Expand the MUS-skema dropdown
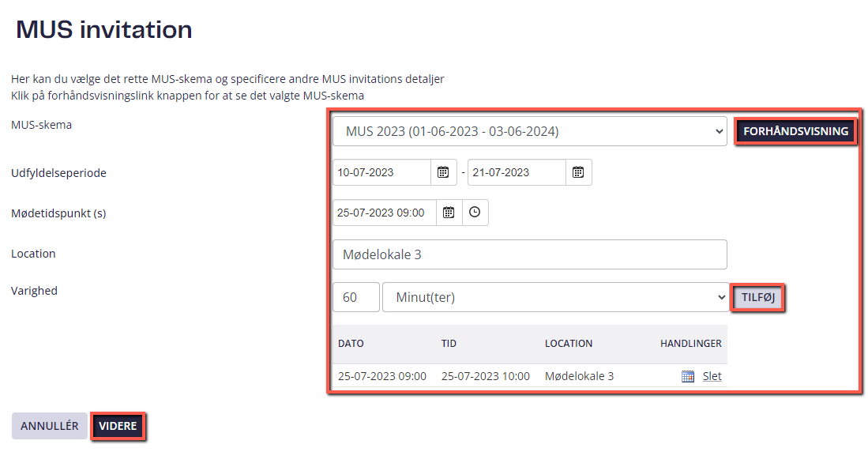 pyautogui.click(x=529, y=131)
